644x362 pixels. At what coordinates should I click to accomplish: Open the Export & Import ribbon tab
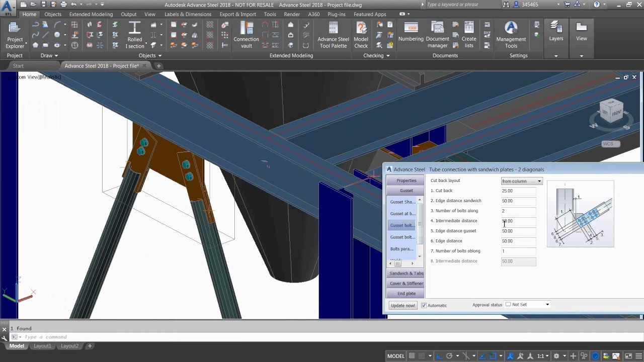(237, 14)
